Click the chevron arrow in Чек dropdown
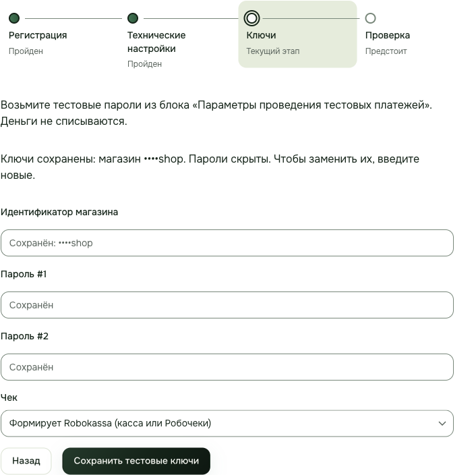The width and height of the screenshot is (476, 475). (442, 423)
